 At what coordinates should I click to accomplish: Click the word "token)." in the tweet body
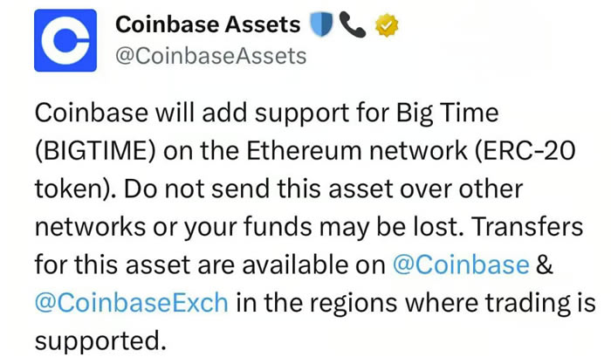tap(76, 189)
